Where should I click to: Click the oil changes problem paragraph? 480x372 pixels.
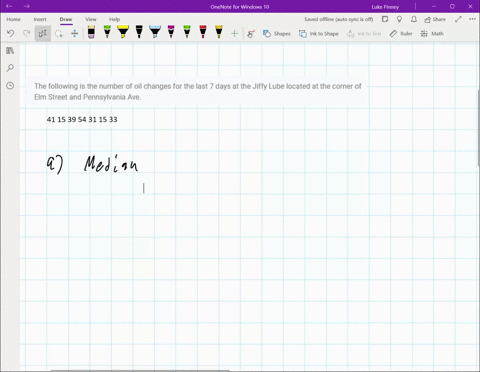(x=198, y=92)
